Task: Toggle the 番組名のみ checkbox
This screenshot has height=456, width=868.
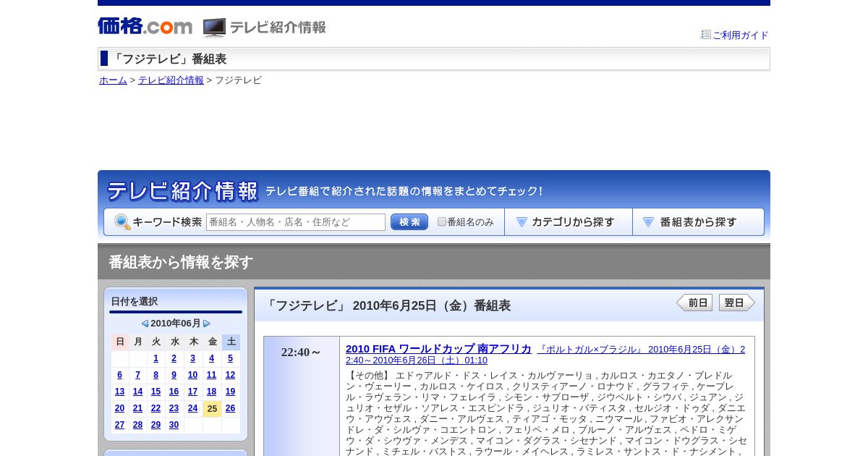Action: [x=442, y=221]
